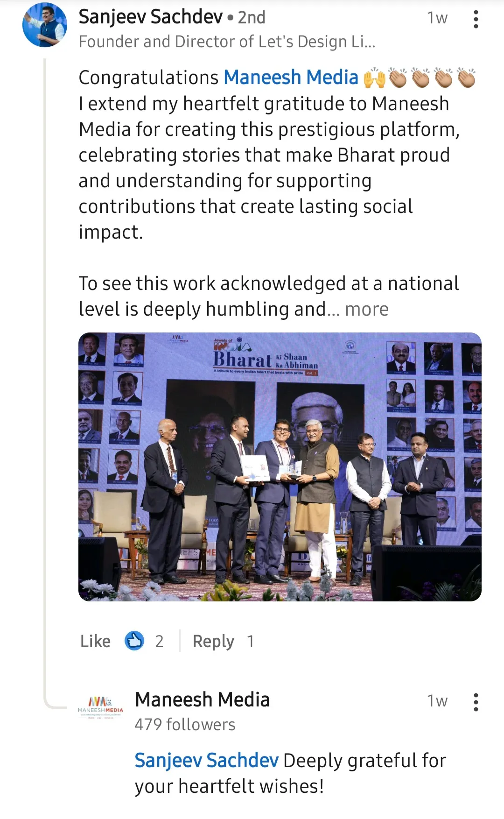Tap the '2nd' connection degree label
The width and height of the screenshot is (504, 819).
(x=252, y=18)
